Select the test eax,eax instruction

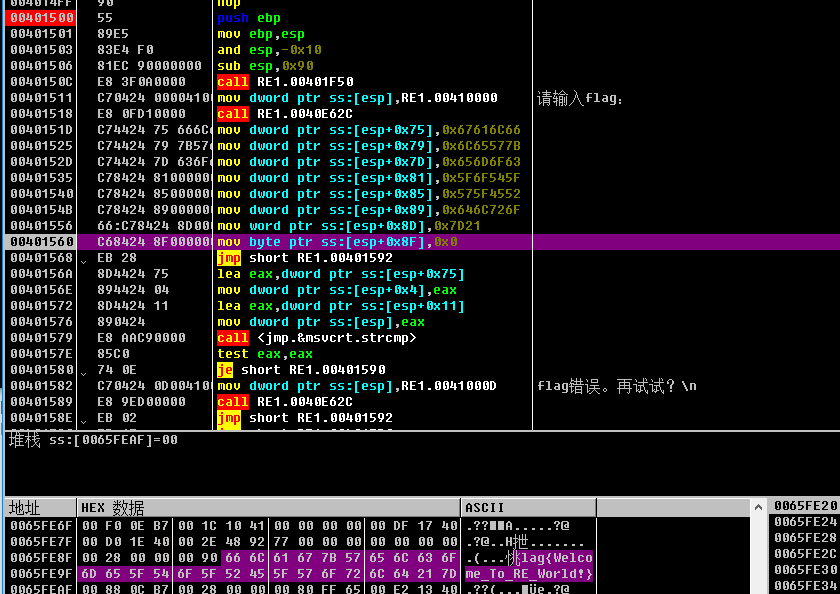point(265,354)
